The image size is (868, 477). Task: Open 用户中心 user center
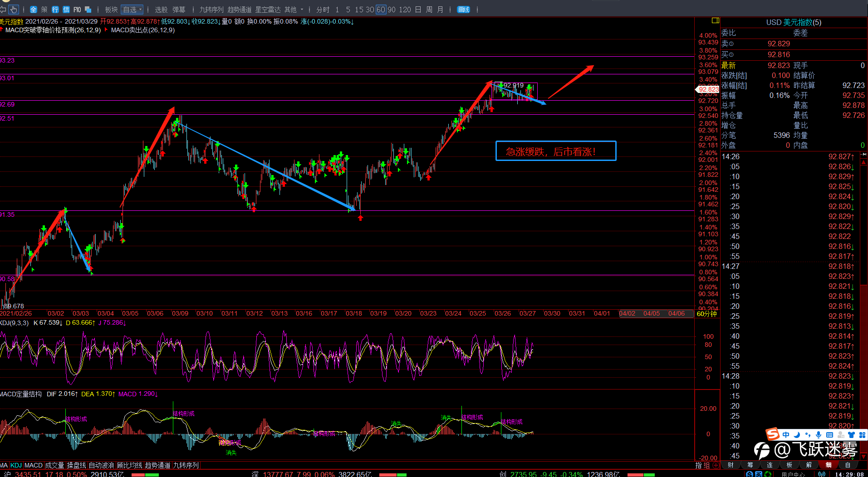click(793, 475)
